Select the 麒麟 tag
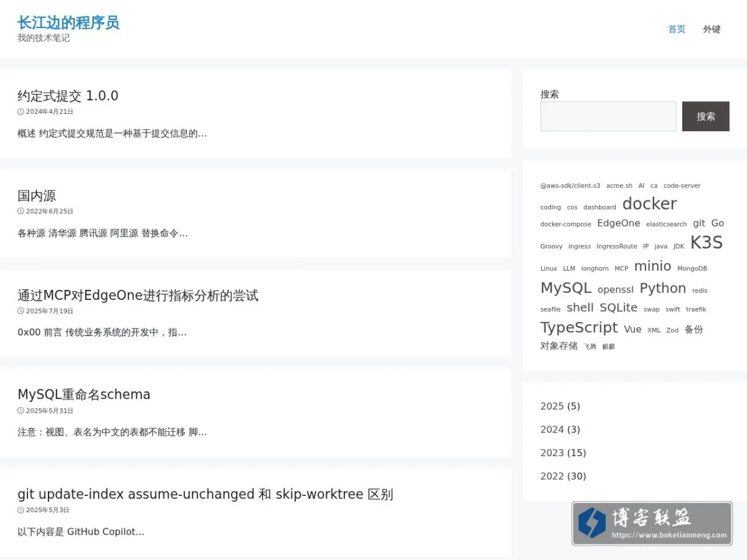747x560 pixels. click(x=609, y=347)
